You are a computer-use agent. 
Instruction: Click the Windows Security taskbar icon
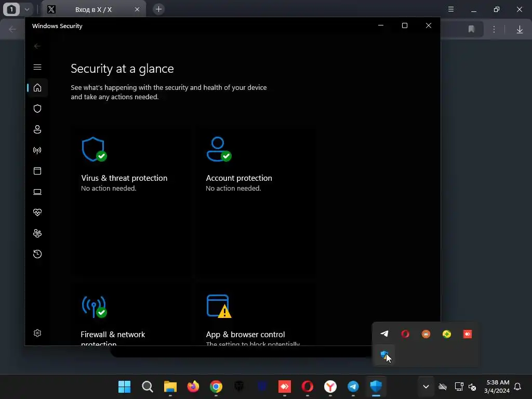[376, 387]
